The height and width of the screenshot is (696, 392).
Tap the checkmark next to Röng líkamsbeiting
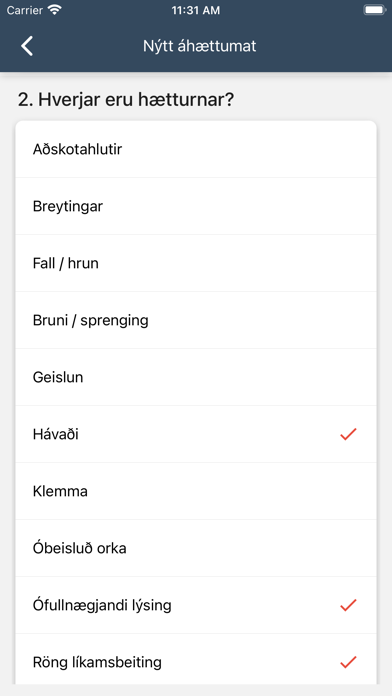[x=348, y=662]
